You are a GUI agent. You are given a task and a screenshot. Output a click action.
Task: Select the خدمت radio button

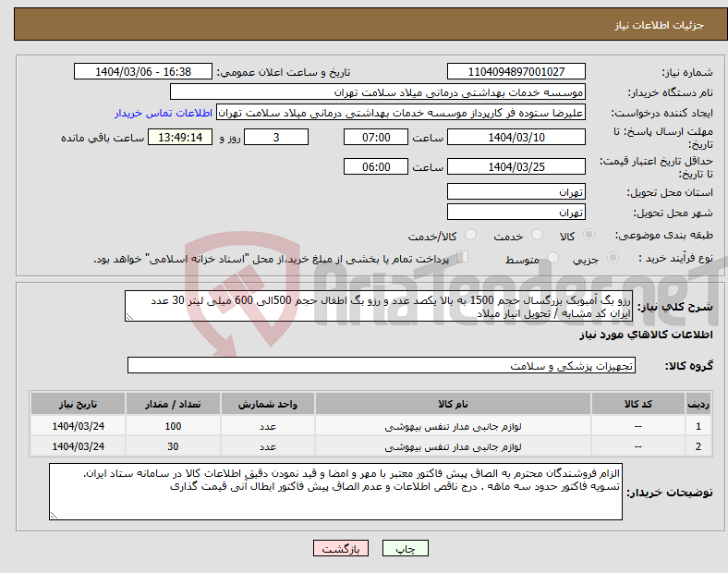[x=537, y=235]
